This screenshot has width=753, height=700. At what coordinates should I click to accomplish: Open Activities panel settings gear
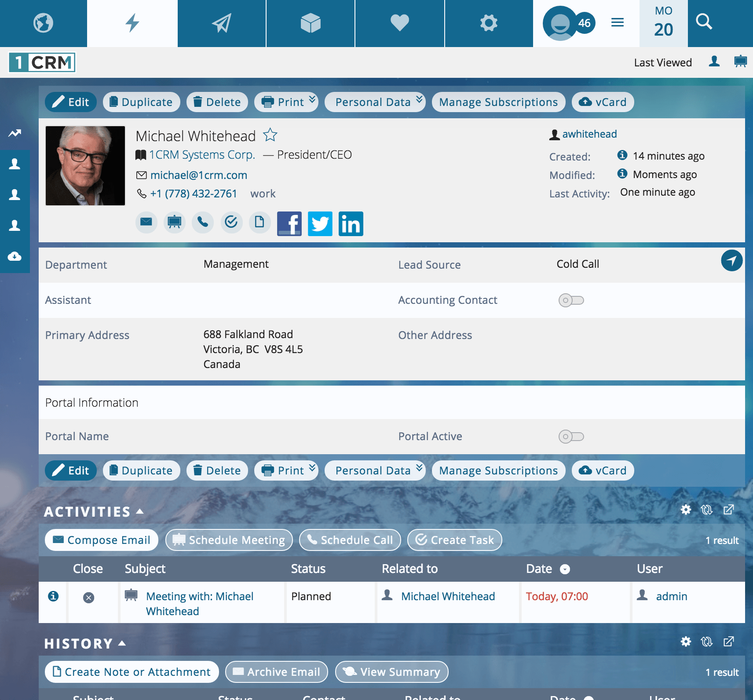686,510
